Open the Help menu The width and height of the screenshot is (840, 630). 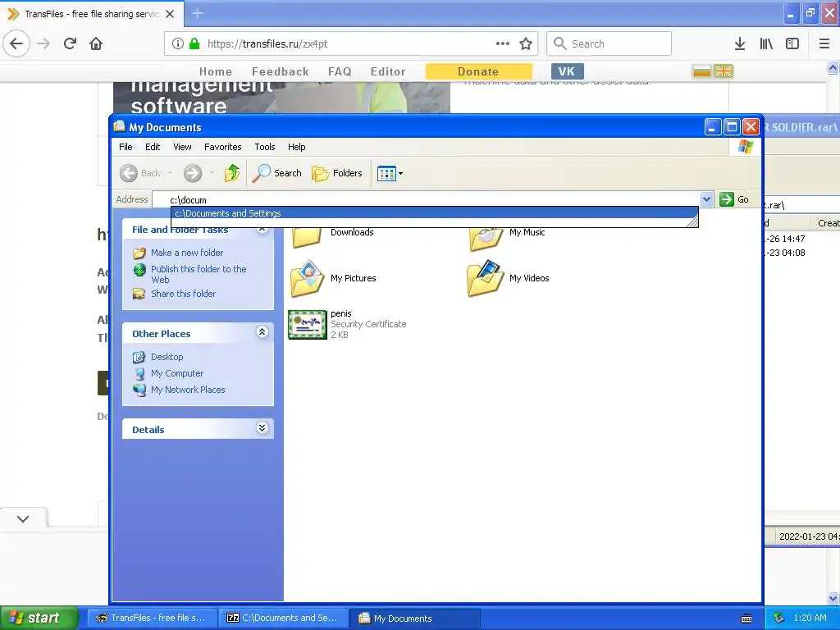click(296, 147)
